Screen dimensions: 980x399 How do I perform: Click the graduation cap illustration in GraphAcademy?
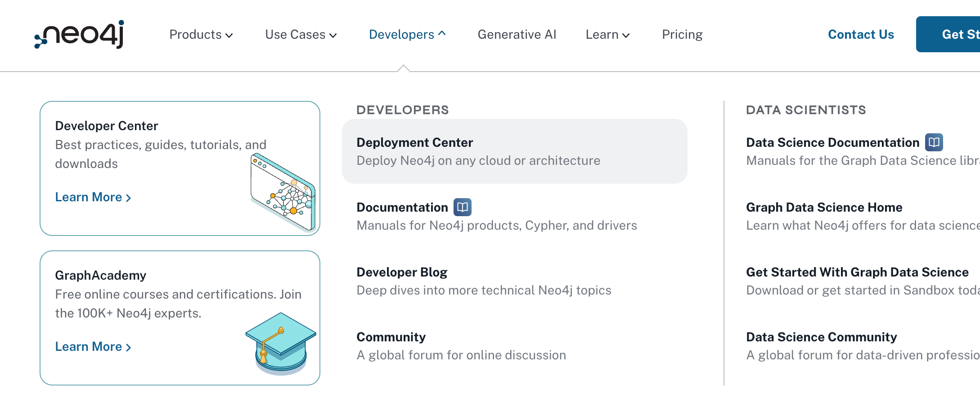(281, 344)
